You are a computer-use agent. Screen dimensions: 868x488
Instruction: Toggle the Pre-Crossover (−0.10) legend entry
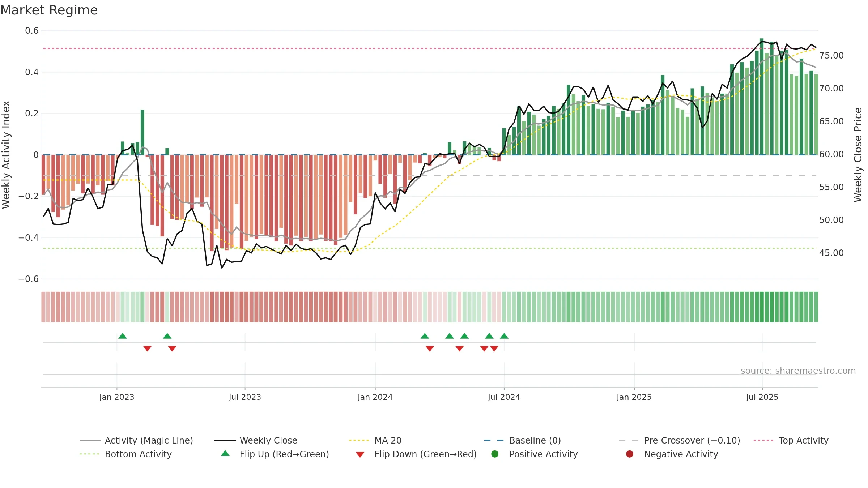[679, 440]
